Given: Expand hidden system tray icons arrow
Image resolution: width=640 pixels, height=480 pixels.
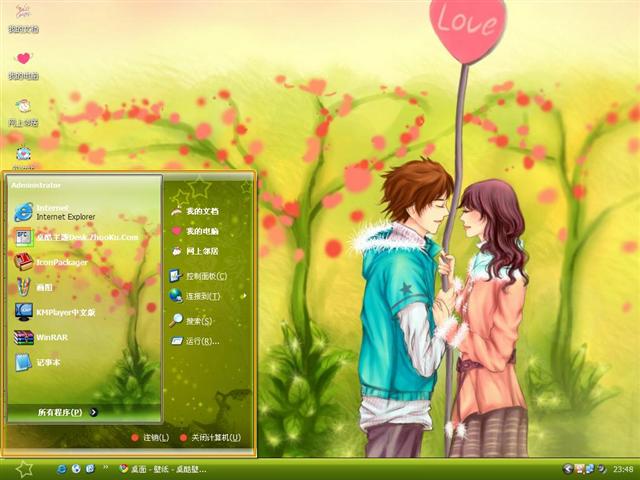Looking at the screenshot, I should point(567,469).
